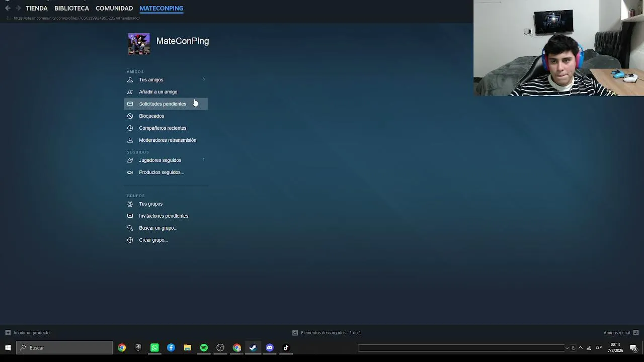
Task: Click the icon beside Jugadores seguidos
Action: click(x=130, y=160)
